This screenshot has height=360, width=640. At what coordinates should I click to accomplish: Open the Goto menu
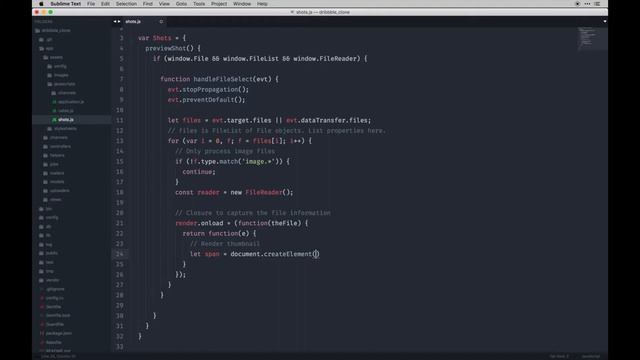(x=181, y=4)
